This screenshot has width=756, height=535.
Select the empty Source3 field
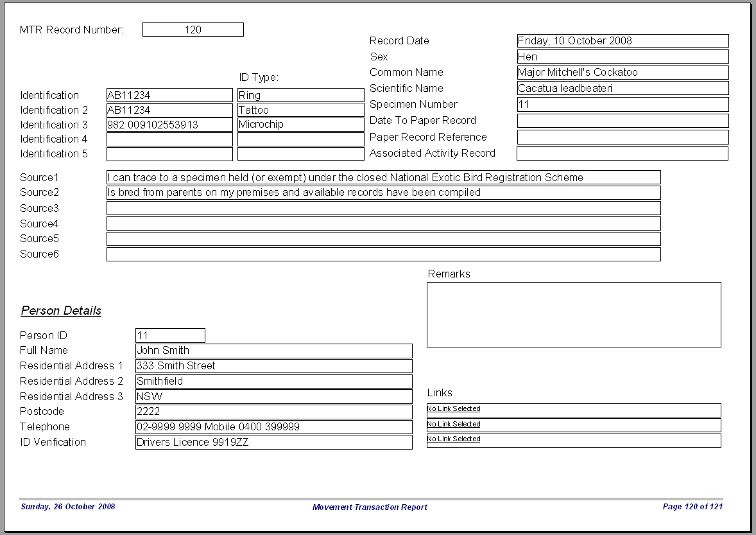click(383, 208)
